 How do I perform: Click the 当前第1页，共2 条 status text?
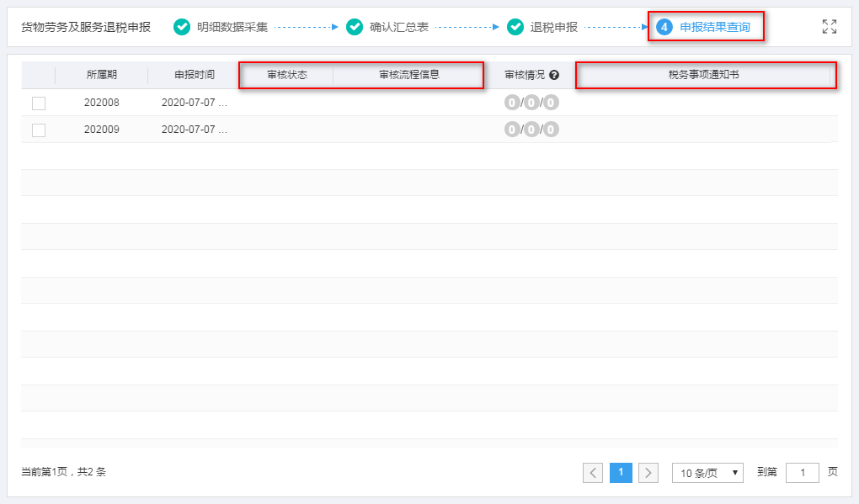[63, 472]
